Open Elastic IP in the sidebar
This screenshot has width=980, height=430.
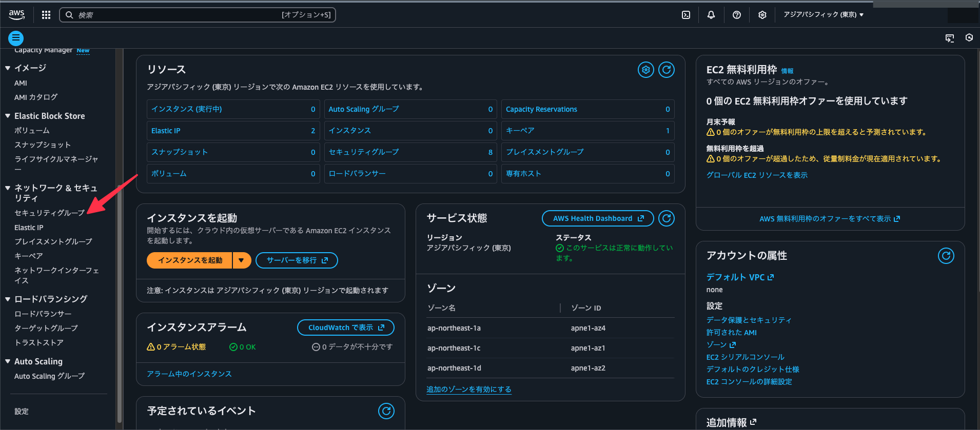pyautogui.click(x=29, y=228)
